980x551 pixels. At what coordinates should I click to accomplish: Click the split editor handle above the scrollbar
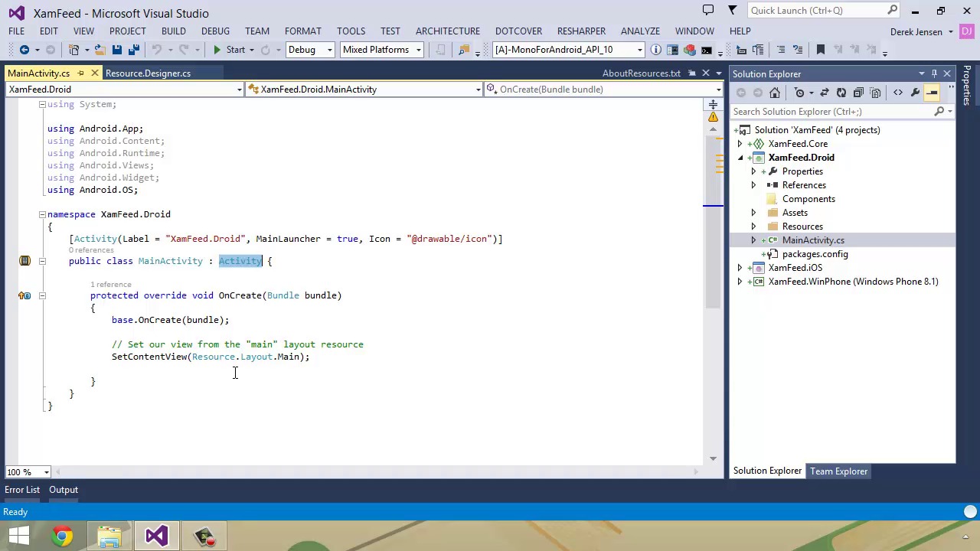click(x=713, y=104)
